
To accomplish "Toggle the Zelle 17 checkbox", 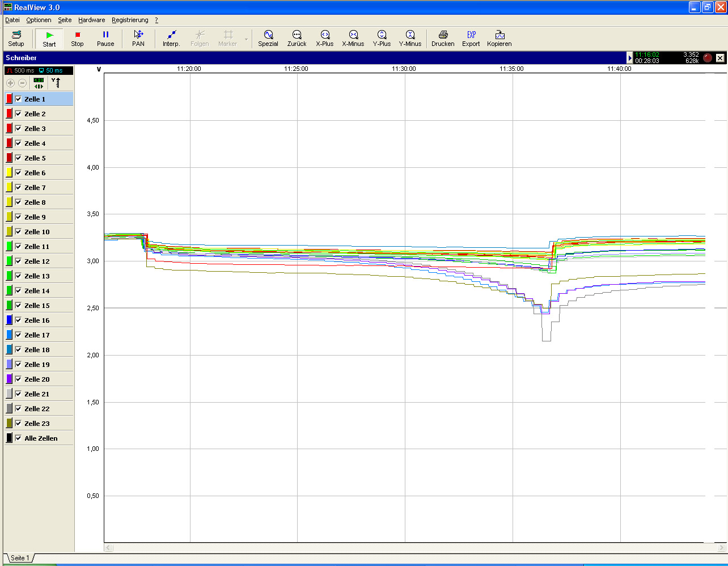I will point(19,335).
